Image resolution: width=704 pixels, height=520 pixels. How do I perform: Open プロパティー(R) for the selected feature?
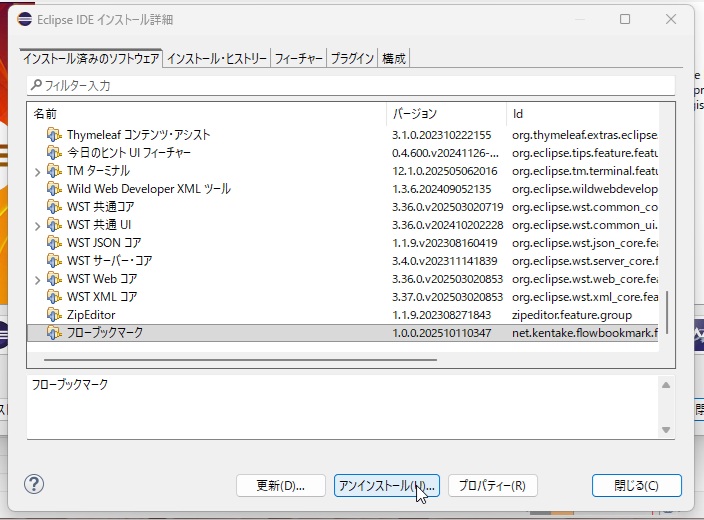click(492, 486)
